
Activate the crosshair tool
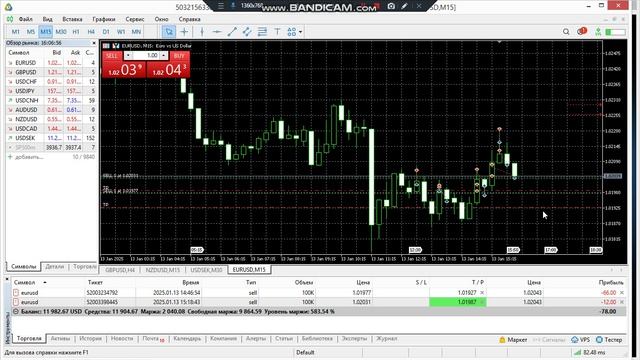point(184,32)
